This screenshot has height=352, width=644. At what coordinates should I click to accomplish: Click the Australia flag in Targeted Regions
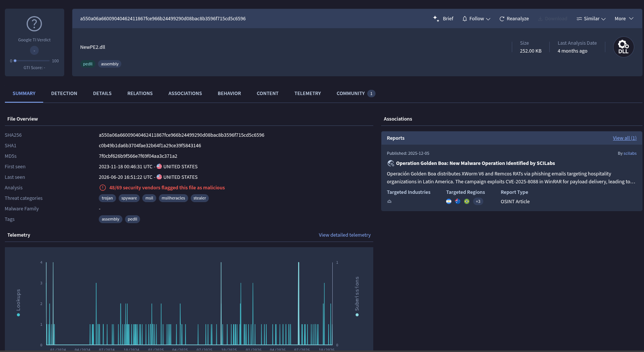[457, 201]
